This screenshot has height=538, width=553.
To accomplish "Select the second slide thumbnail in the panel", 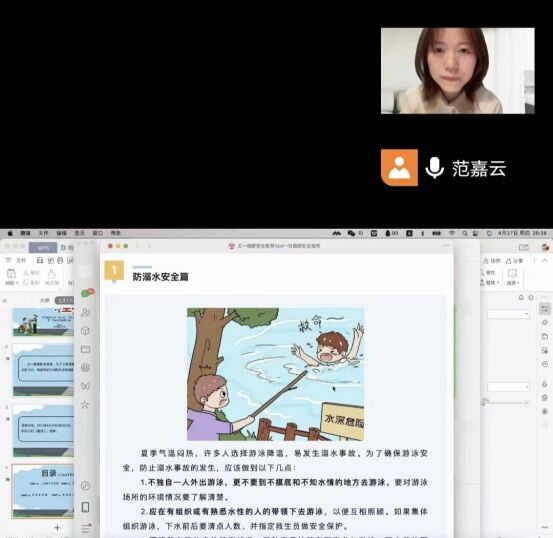I will (x=43, y=370).
